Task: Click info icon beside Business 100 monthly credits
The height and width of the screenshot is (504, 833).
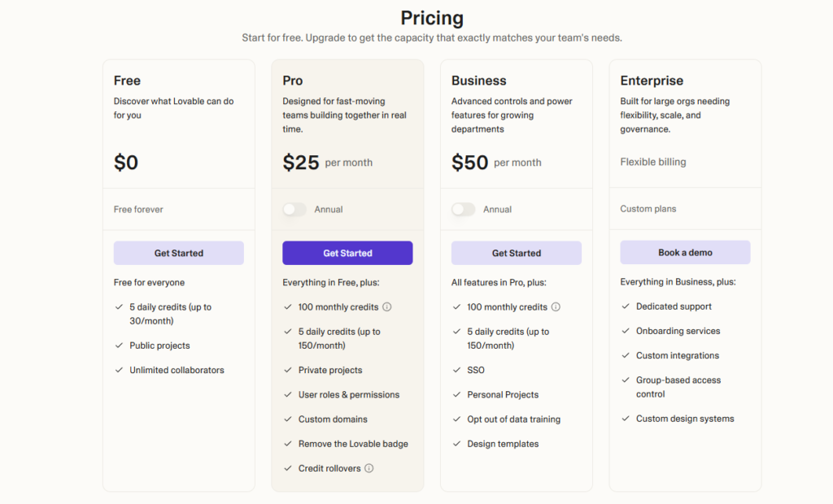Action: [x=556, y=307]
